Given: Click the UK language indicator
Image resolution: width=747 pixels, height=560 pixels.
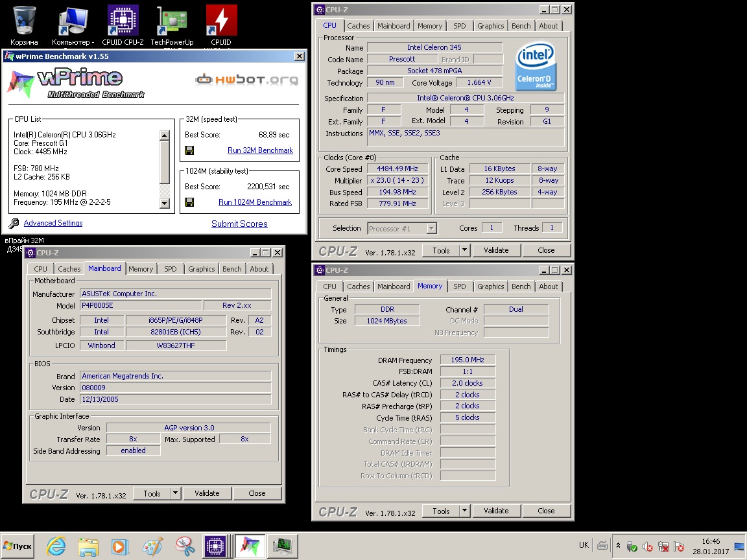Looking at the screenshot, I should point(584,545).
